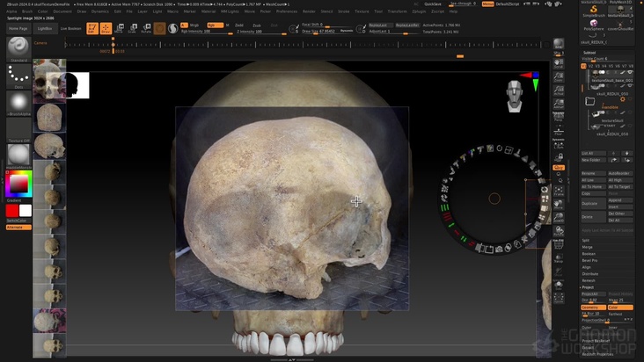Open the Texture menu
Screen dimensions: 644x362
coord(362,11)
